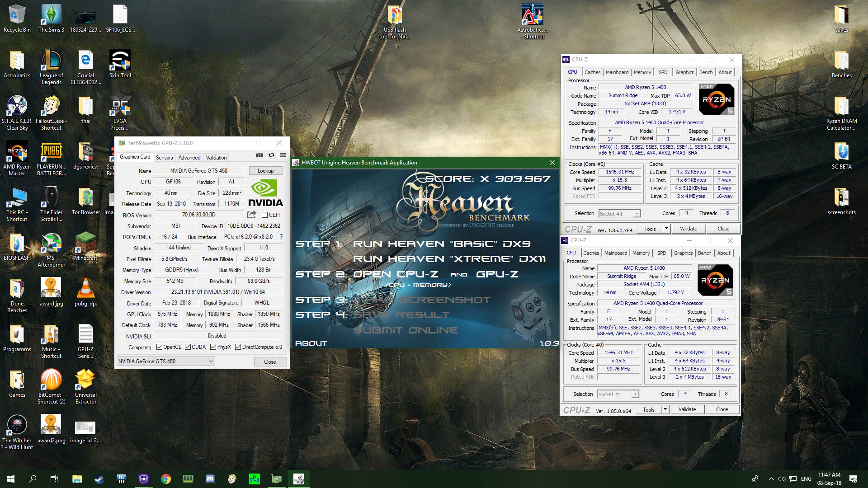Open The Sims 3 desktop icon
The width and height of the screenshot is (868, 488).
tap(51, 19)
